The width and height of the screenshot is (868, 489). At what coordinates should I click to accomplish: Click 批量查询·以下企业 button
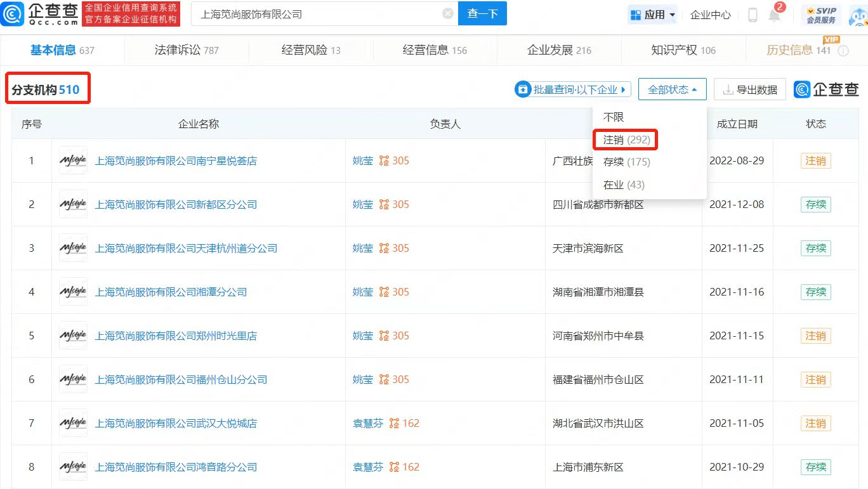click(x=572, y=89)
